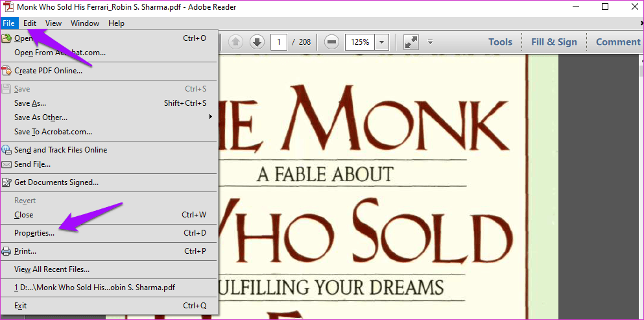Select Send File... entry
644x320 pixels.
click(109, 164)
